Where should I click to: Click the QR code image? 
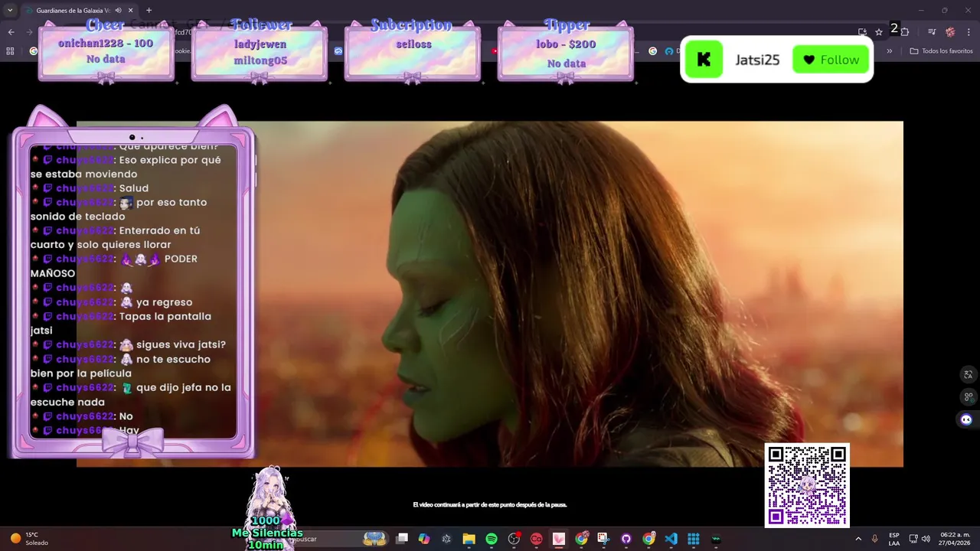click(x=807, y=485)
